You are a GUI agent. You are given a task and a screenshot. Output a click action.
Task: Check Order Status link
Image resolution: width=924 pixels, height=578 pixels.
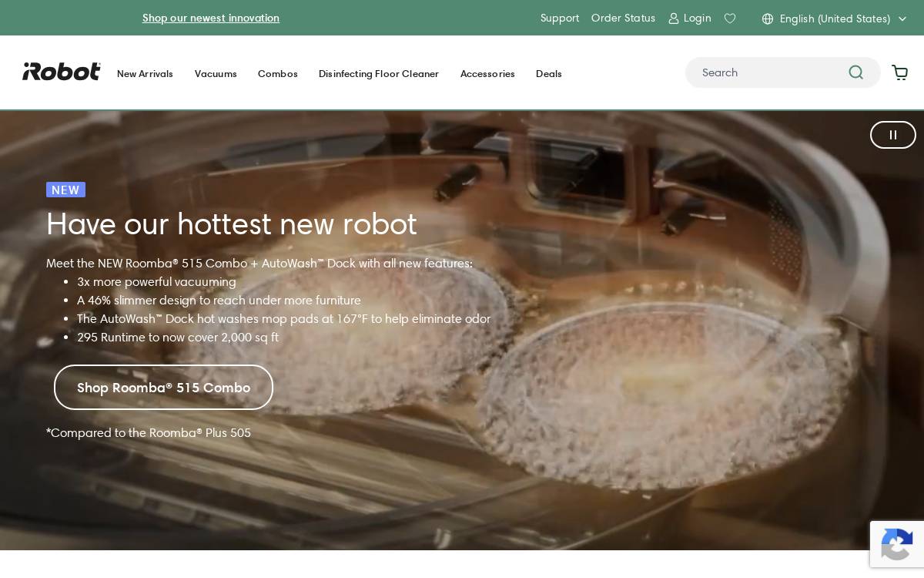[x=623, y=18]
